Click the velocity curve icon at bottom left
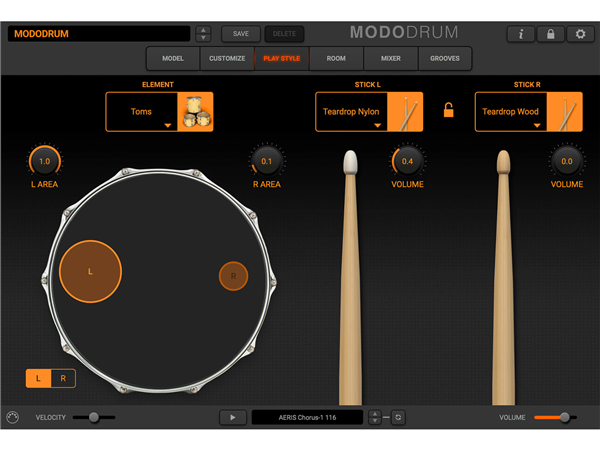 pos(13,417)
